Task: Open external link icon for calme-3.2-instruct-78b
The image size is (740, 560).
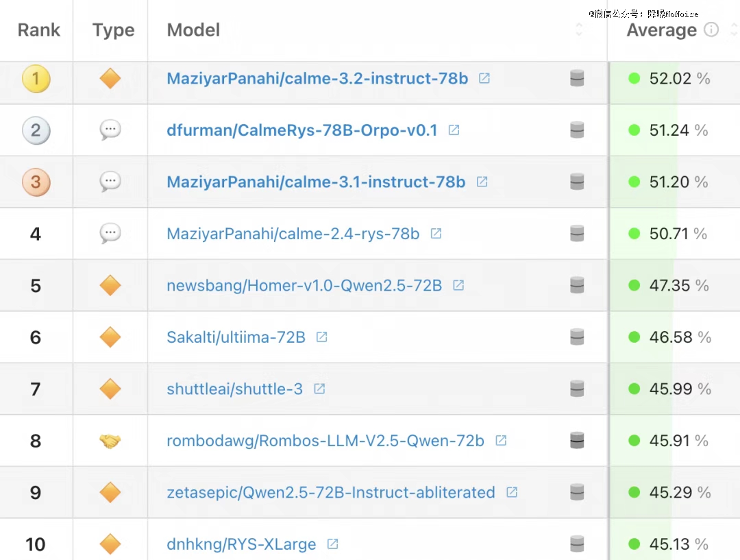Action: click(484, 78)
